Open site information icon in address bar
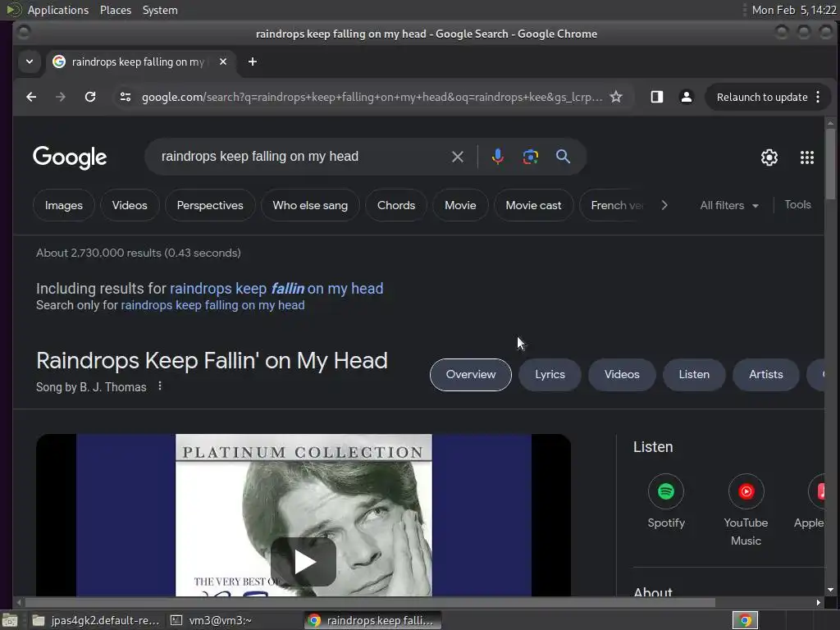The image size is (840, 630). pyautogui.click(x=126, y=97)
